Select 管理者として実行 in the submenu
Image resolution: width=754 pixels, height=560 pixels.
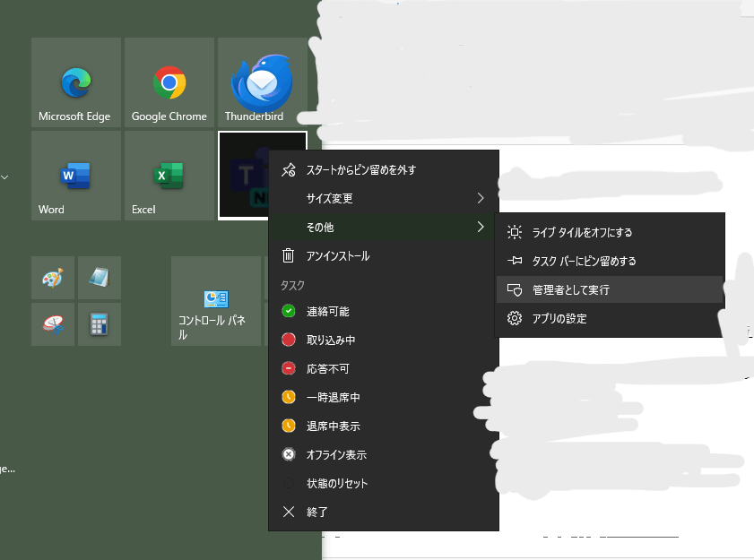(610, 289)
